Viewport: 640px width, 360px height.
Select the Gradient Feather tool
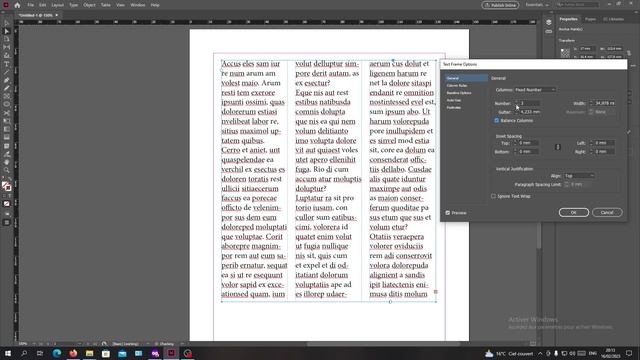point(7,138)
